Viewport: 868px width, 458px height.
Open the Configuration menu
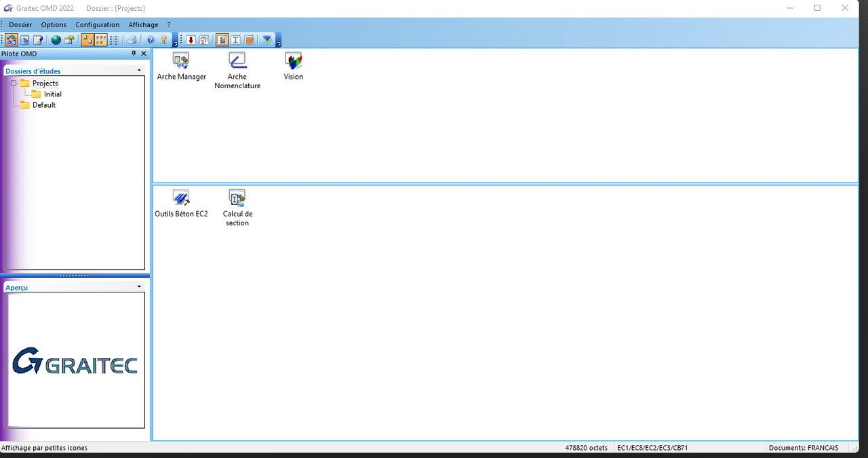coord(98,25)
